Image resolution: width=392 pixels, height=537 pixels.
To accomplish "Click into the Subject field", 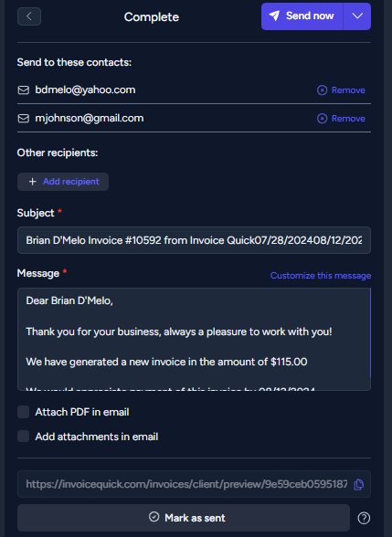I will click(194, 240).
